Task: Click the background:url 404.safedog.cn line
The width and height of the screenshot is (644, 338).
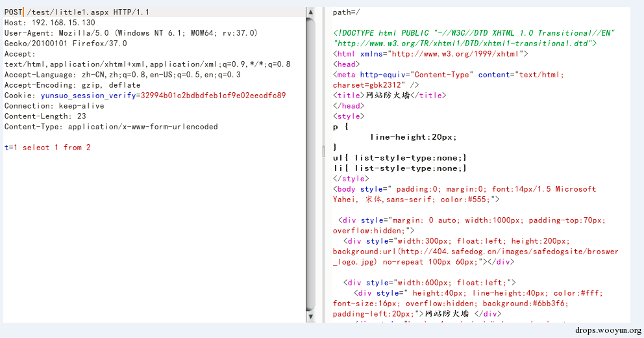Action: (476, 252)
